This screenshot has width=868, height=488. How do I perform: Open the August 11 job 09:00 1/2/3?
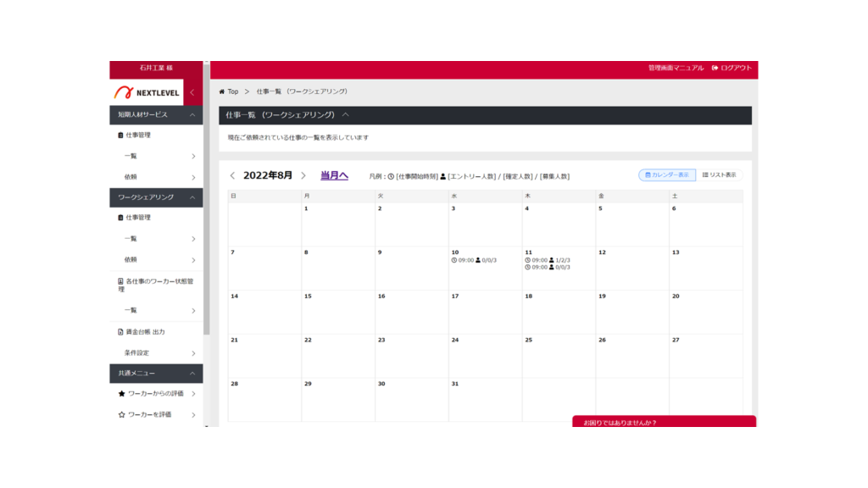[x=548, y=260]
